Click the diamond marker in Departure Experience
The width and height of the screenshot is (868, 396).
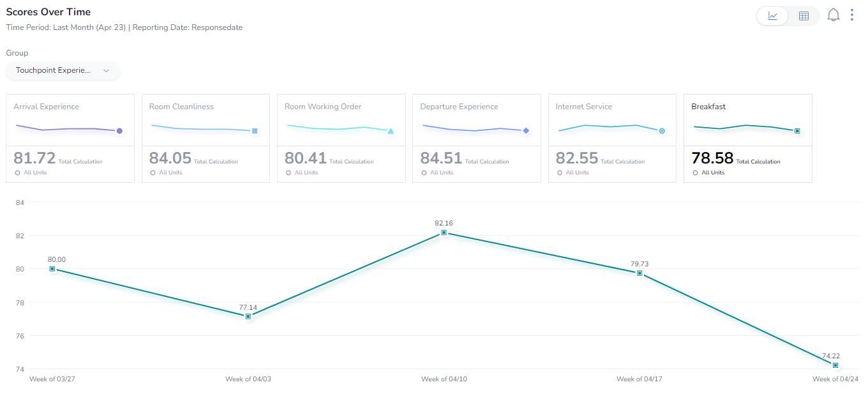click(x=526, y=130)
